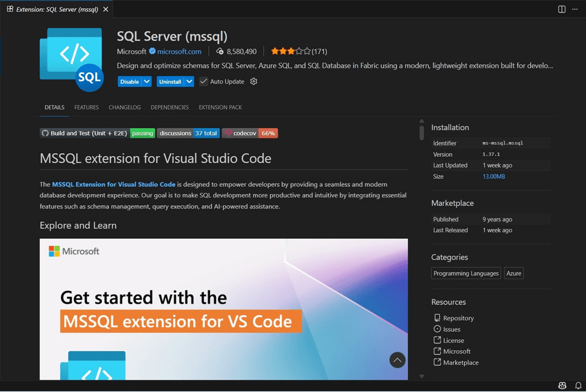Click the details panel vertical scrollbar
Viewport: 586px width, 392px height.
tap(421, 133)
